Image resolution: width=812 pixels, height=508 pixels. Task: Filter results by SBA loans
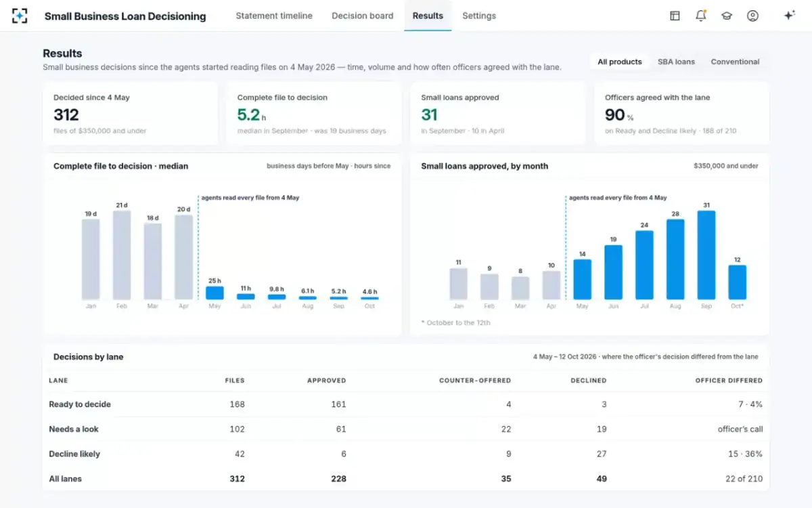tap(676, 62)
